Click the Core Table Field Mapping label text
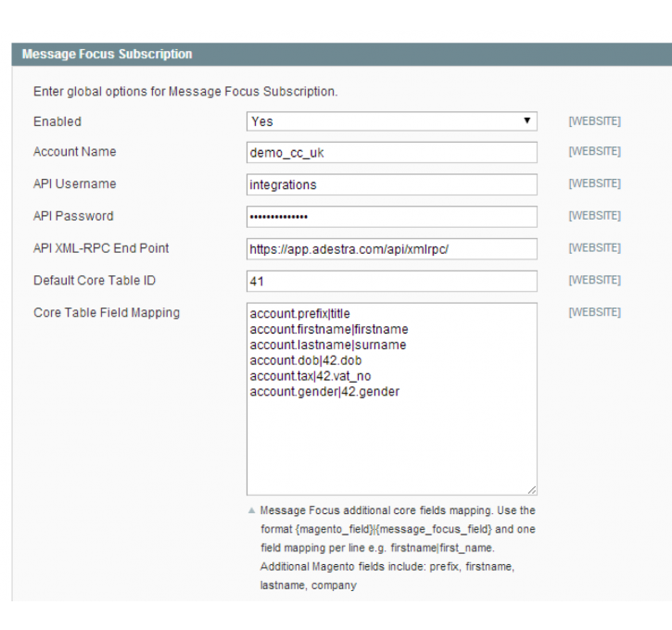The height and width of the screenshot is (630, 672). (107, 312)
